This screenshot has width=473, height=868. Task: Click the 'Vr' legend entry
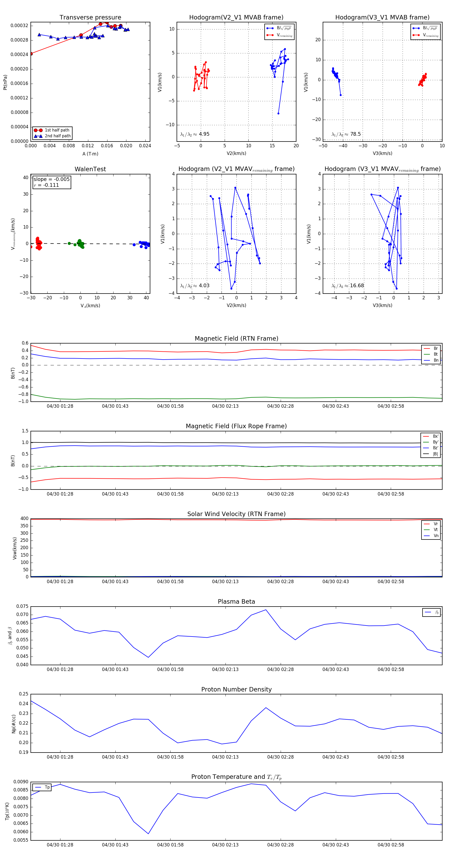coord(431,524)
